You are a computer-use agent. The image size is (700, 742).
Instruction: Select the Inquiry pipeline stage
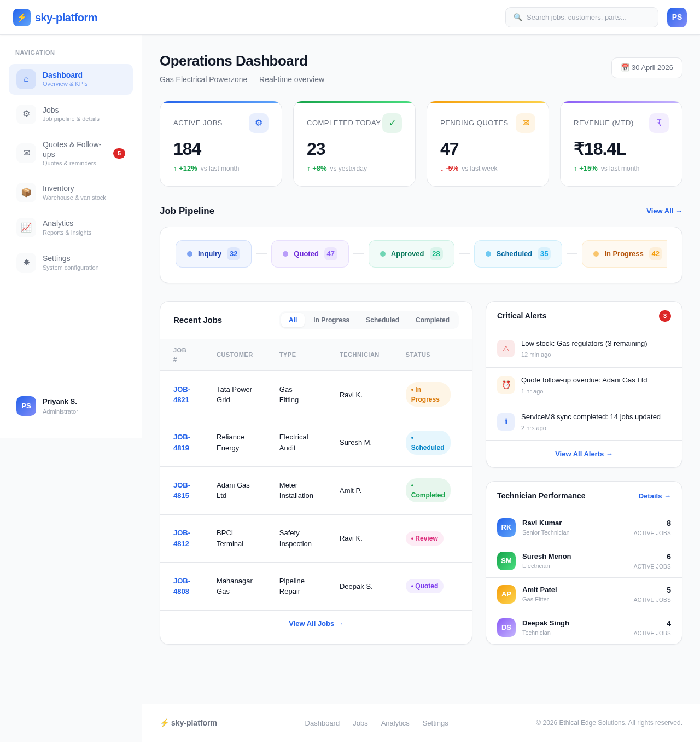(213, 254)
